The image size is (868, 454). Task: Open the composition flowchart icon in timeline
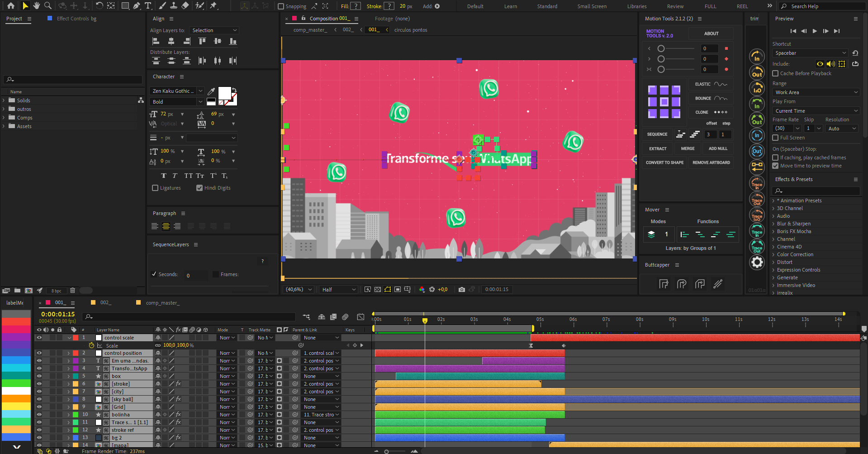[307, 317]
